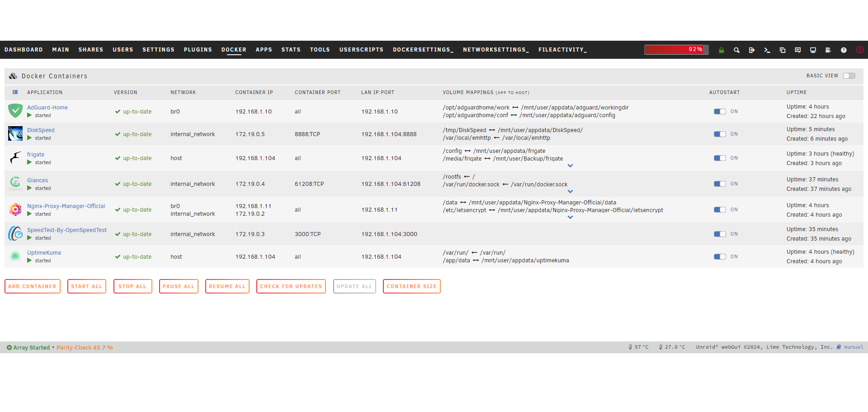Open the Main tab
Viewport: 868px width, 412px height.
(61, 50)
